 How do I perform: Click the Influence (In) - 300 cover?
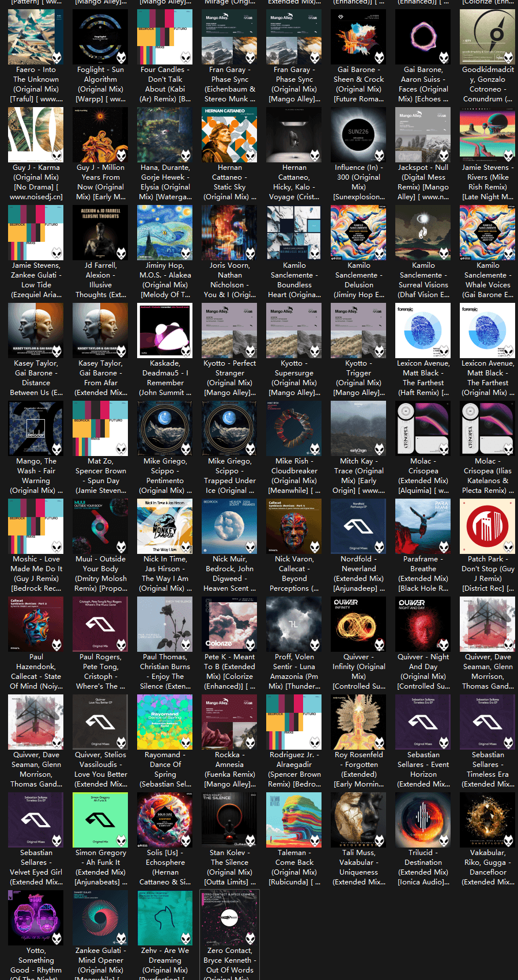click(358, 135)
